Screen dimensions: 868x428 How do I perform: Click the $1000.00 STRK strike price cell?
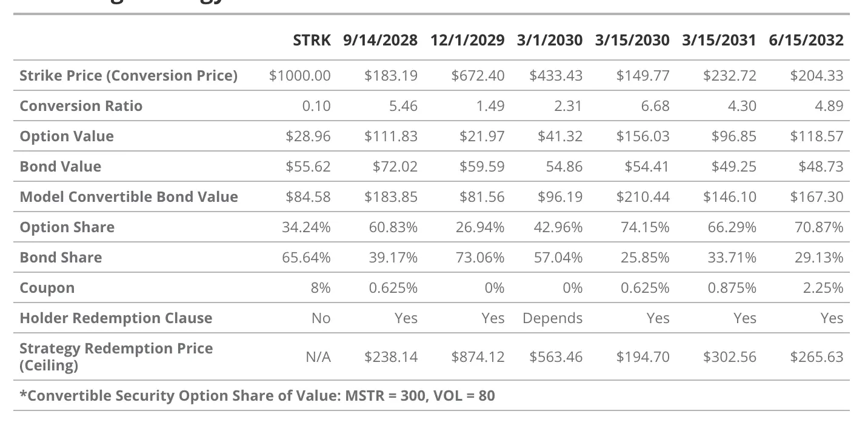point(300,76)
